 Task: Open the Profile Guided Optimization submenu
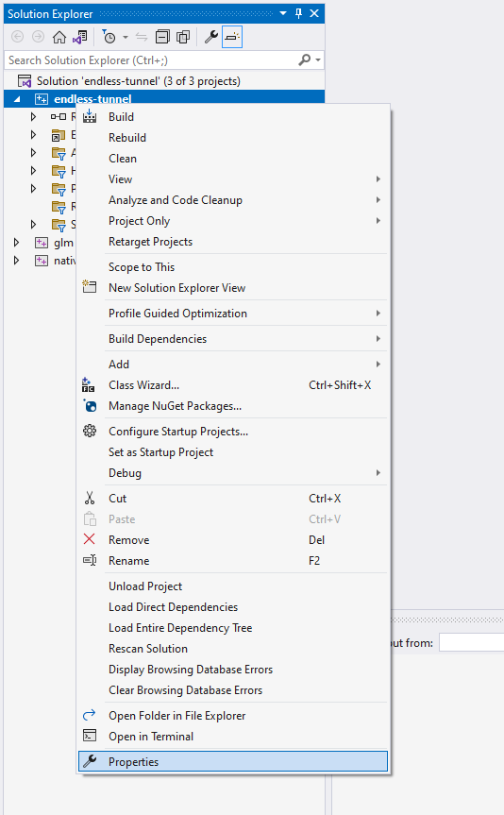coord(233,314)
